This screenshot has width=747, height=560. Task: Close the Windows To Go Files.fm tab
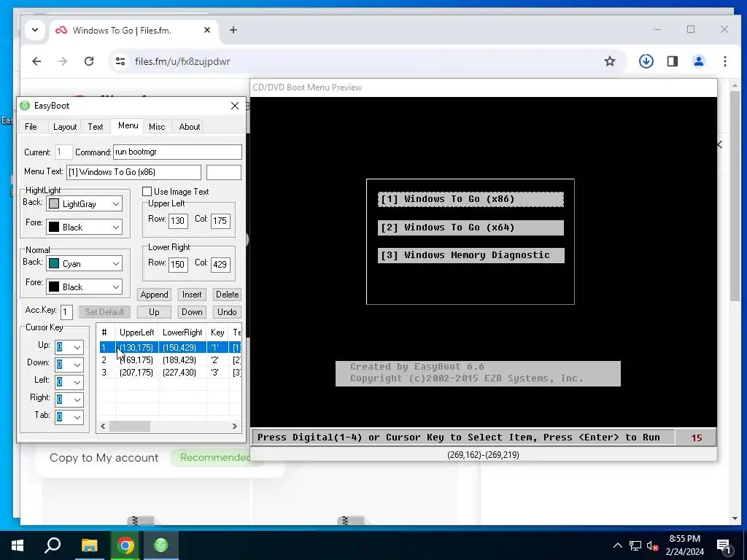(206, 30)
